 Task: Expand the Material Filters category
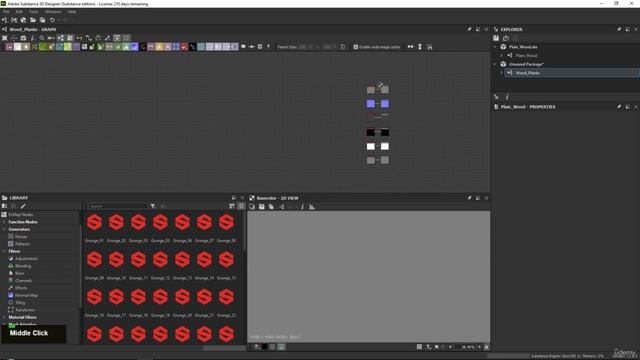point(4,317)
